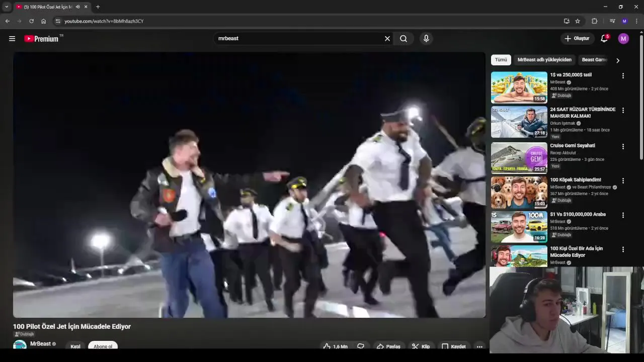Close the 100 Pilot Özel Jet tab
The width and height of the screenshot is (644, 362).
click(86, 7)
